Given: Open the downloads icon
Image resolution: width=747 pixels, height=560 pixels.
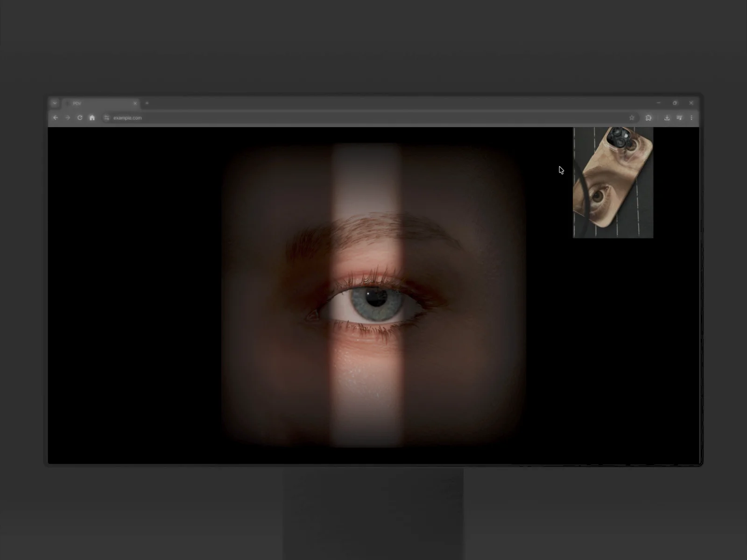Looking at the screenshot, I should pos(667,118).
